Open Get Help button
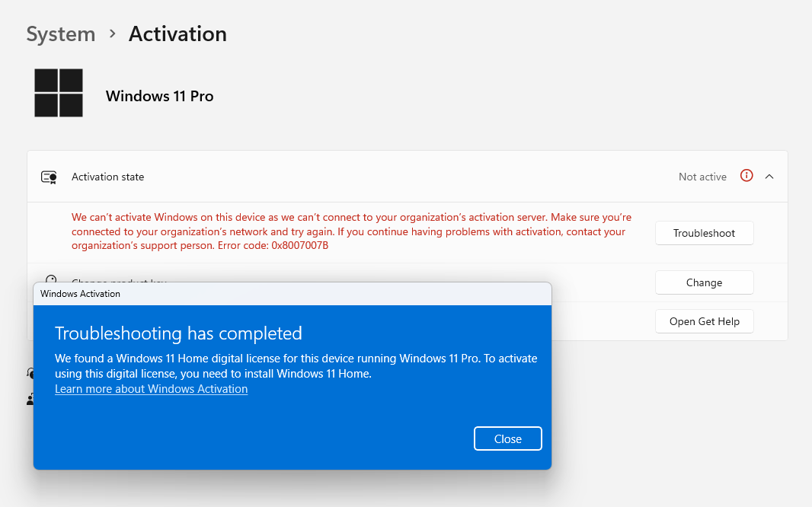This screenshot has width=812, height=507. [704, 321]
